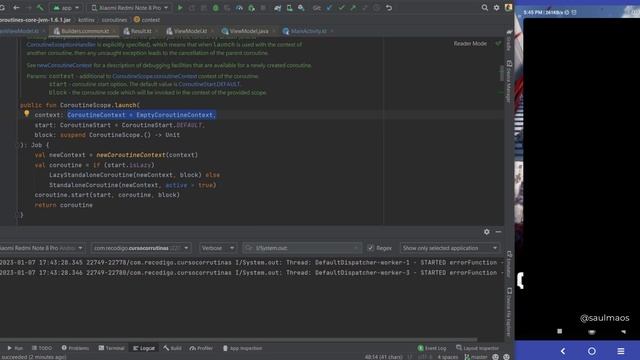Open the Event Log button
This screenshot has width=640, height=360.
(432, 348)
